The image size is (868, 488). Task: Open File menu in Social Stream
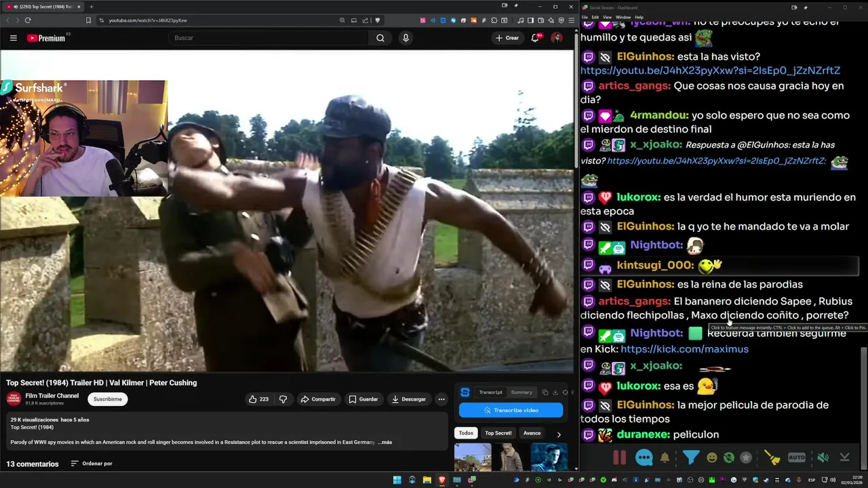(x=585, y=17)
